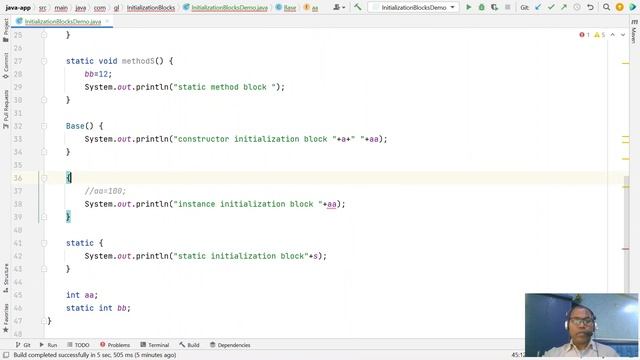Open TODO tab in bottom bar
The height and width of the screenshot is (360, 640).
[78, 345]
